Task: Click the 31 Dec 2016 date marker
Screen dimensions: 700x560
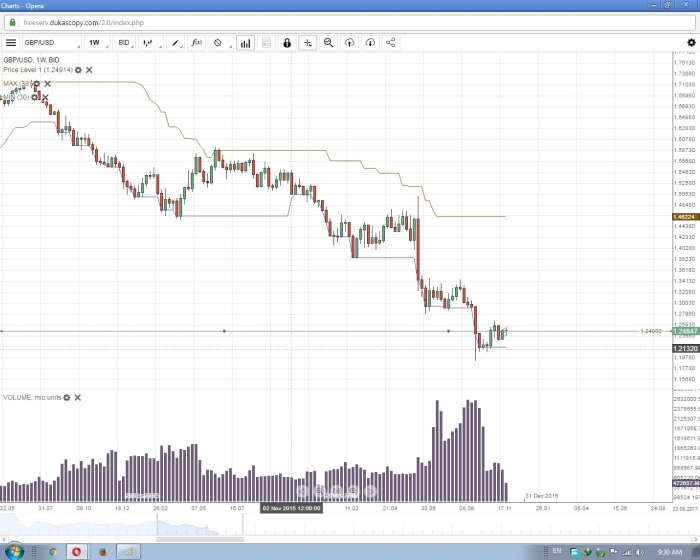Action: click(x=542, y=496)
